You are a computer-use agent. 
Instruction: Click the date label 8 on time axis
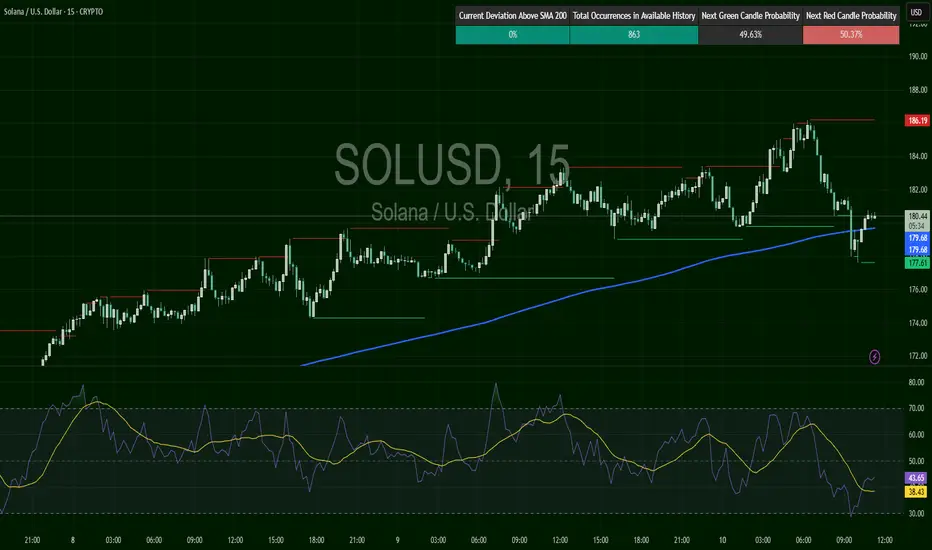click(73, 540)
